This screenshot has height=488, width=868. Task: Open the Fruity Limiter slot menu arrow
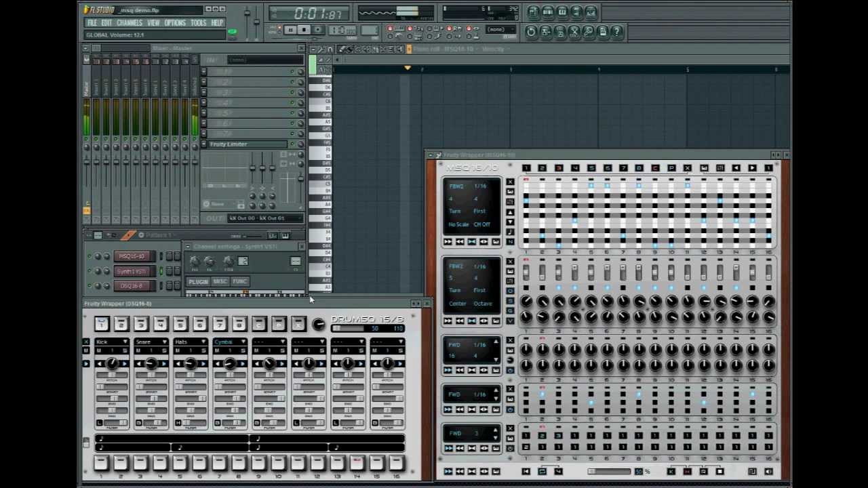tap(204, 144)
